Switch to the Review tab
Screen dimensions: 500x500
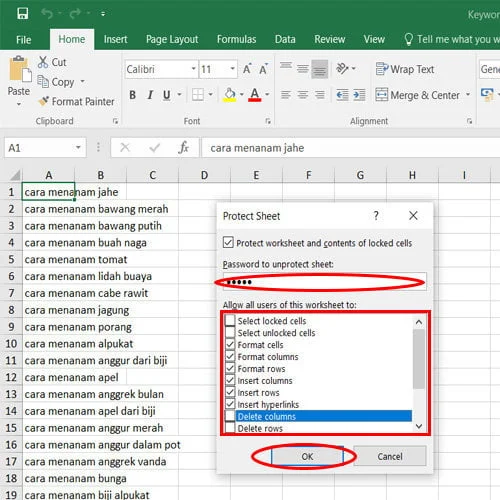pos(329,39)
